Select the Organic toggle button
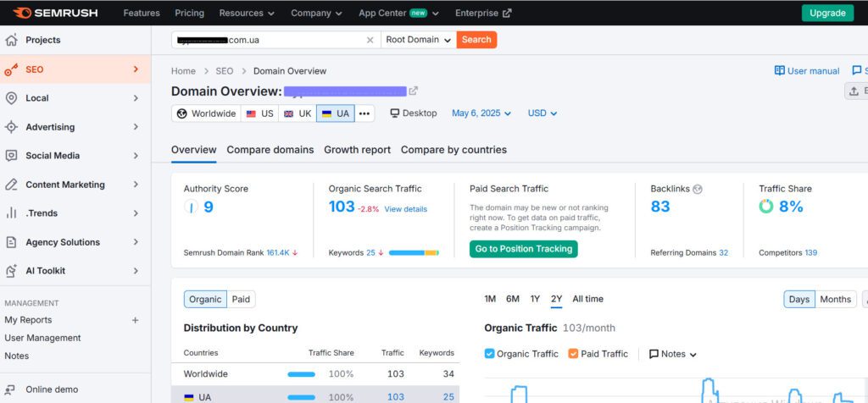 [205, 299]
